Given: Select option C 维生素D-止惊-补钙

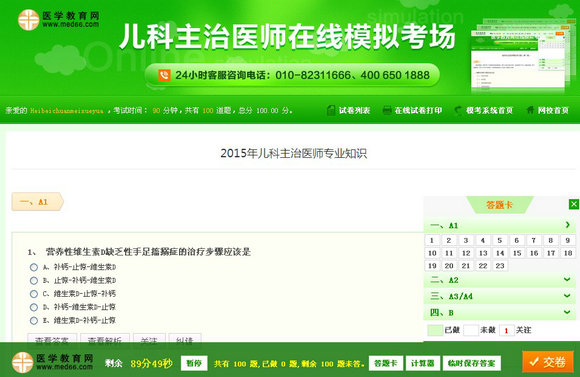Looking at the screenshot, I should pos(34,294).
